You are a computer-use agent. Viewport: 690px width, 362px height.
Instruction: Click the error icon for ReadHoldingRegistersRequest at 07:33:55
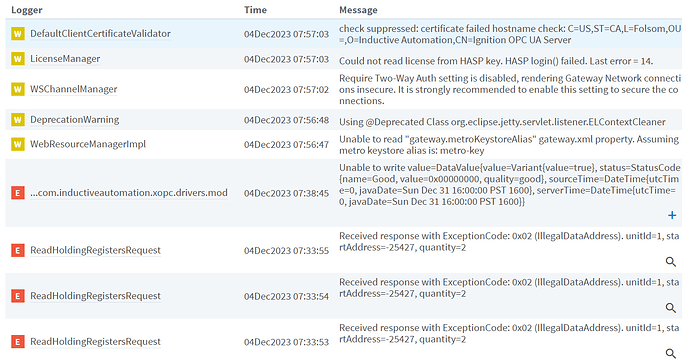18,250
